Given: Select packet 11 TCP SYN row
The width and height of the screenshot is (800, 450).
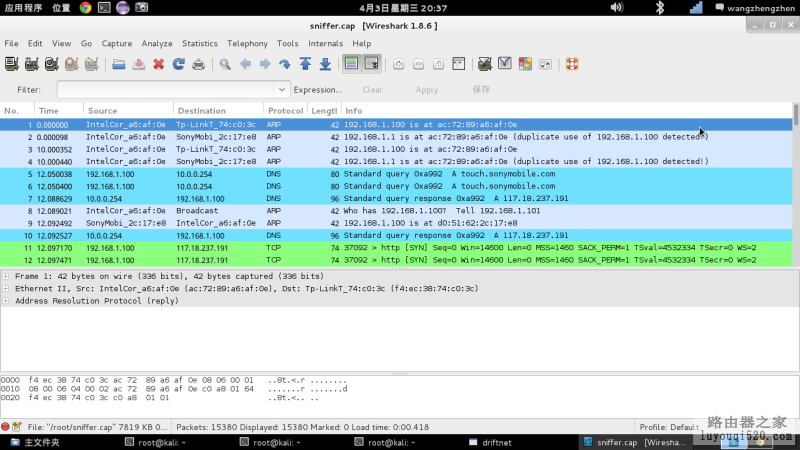Looking at the screenshot, I should point(396,248).
